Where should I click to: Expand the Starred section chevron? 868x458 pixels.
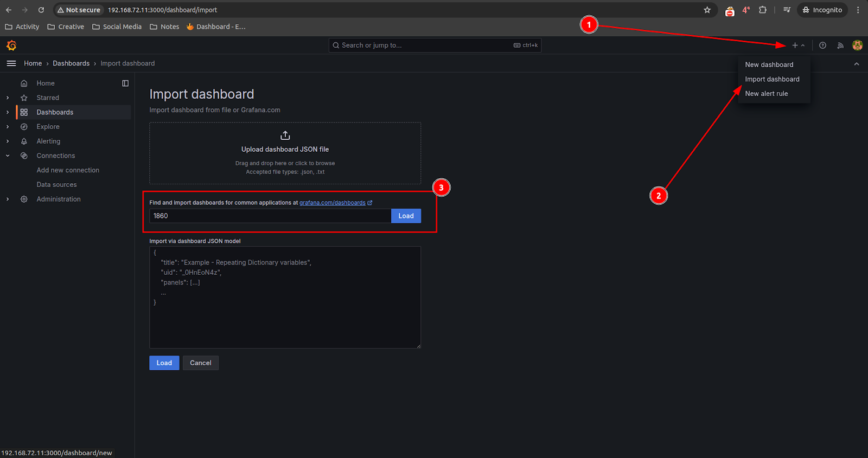(8, 98)
